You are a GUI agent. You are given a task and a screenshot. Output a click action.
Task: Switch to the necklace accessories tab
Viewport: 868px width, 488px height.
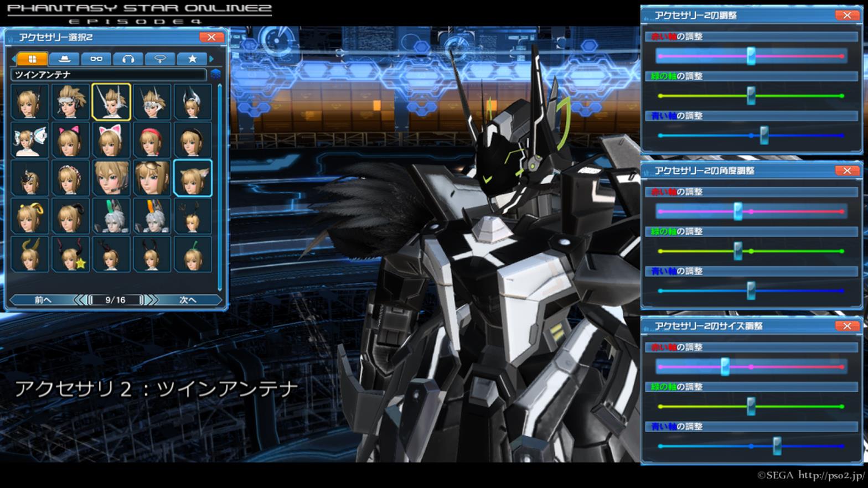[160, 59]
